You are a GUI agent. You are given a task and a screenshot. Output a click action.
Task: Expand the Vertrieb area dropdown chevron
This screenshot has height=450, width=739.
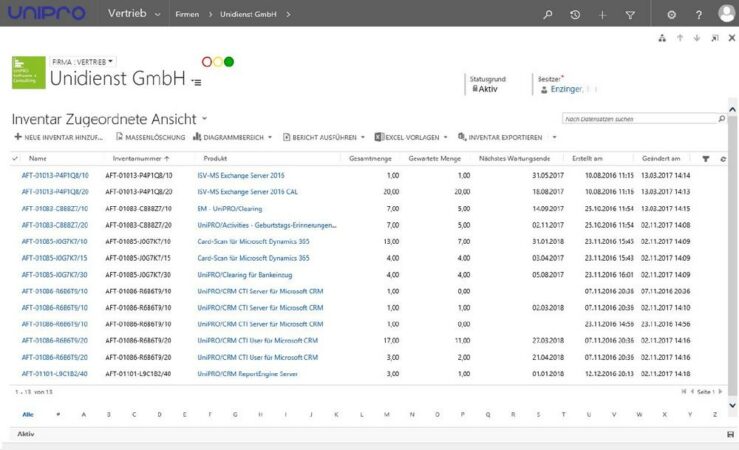158,14
